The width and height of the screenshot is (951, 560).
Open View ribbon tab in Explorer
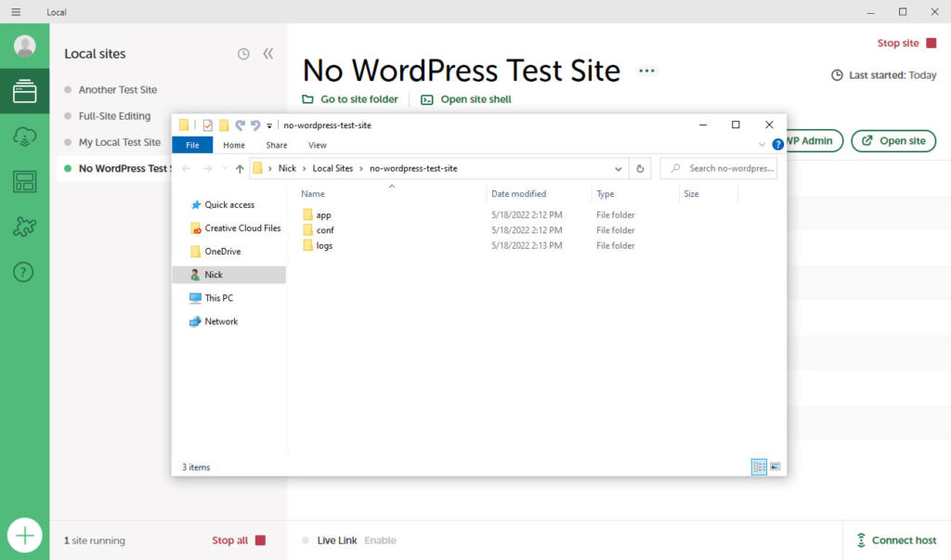tap(318, 145)
